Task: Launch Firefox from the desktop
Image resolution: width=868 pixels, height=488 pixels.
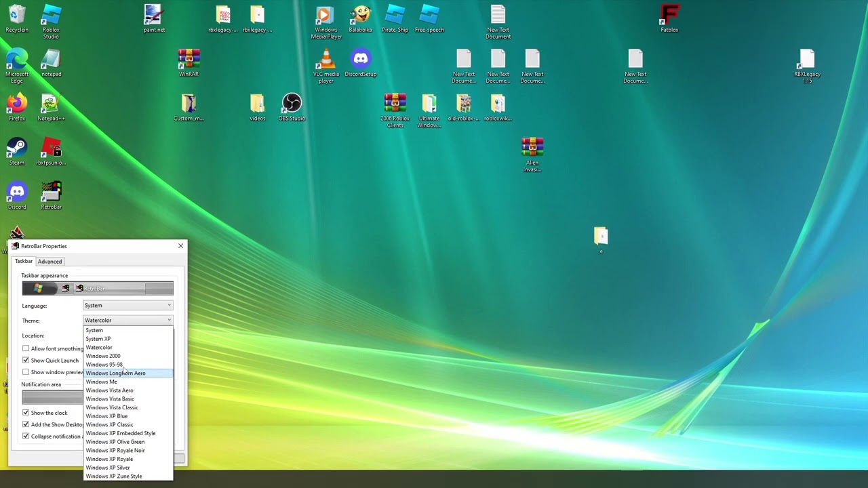Action: 17,107
